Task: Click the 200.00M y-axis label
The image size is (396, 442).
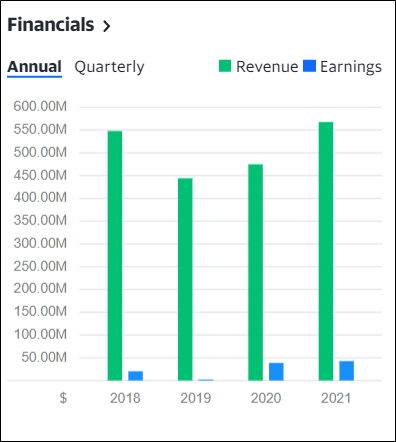Action: (40, 288)
